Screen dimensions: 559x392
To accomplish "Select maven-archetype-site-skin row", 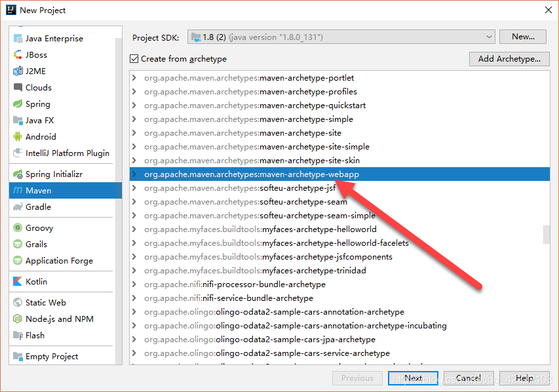I will click(x=339, y=161).
